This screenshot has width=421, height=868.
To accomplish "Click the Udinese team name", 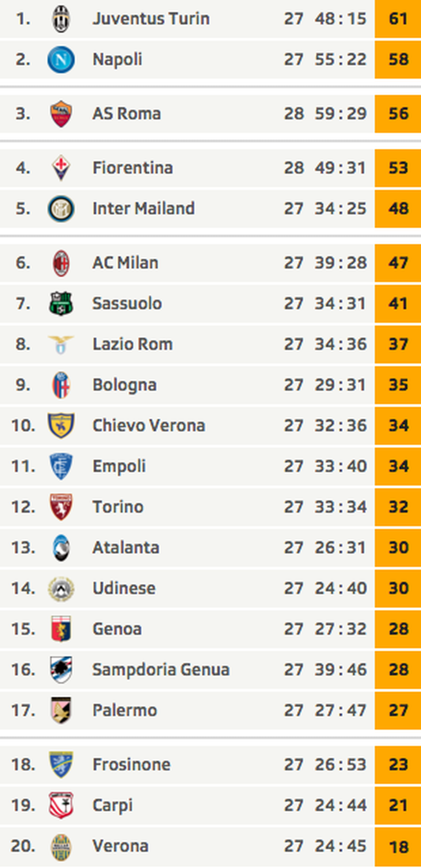I will point(124,588).
